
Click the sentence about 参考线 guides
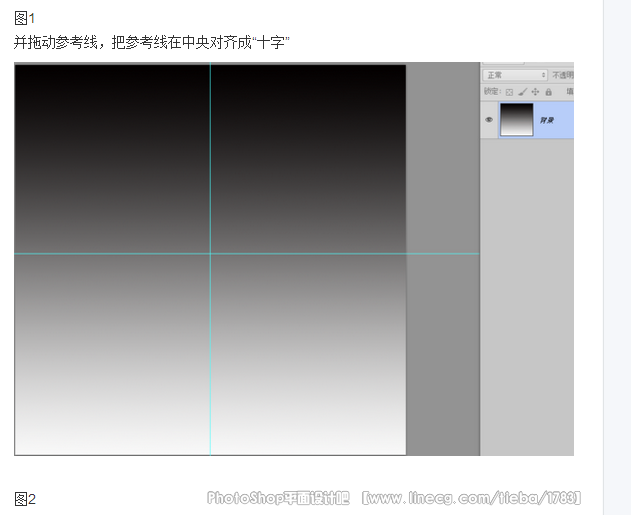pyautogui.click(x=152, y=42)
